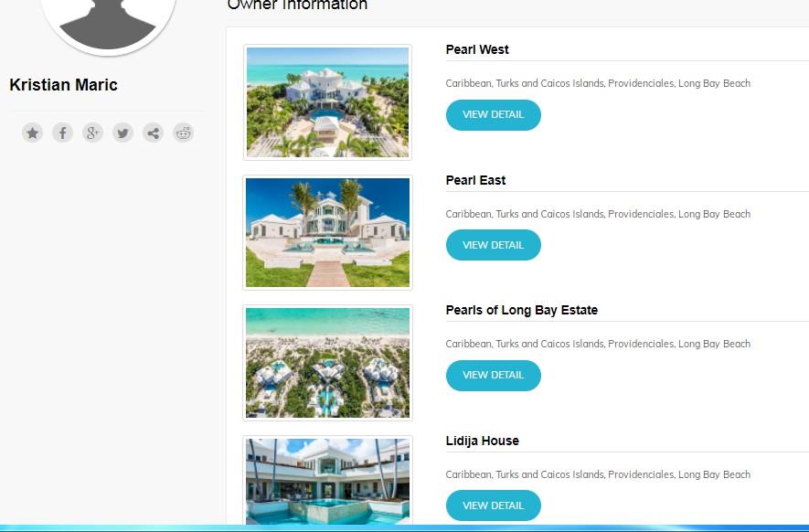Open the Pearls of Long Bay Estate title
The image size is (809, 532).
click(x=522, y=310)
